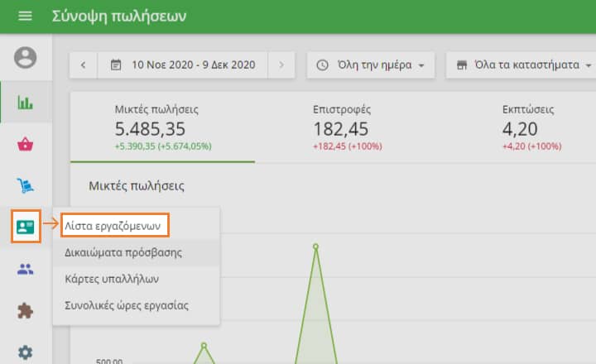Go to the next date period

(x=281, y=65)
